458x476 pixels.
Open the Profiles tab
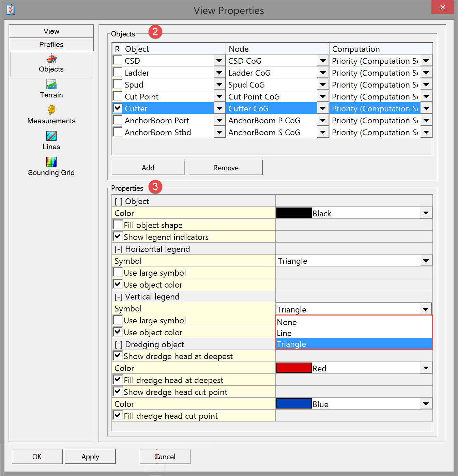coord(51,45)
